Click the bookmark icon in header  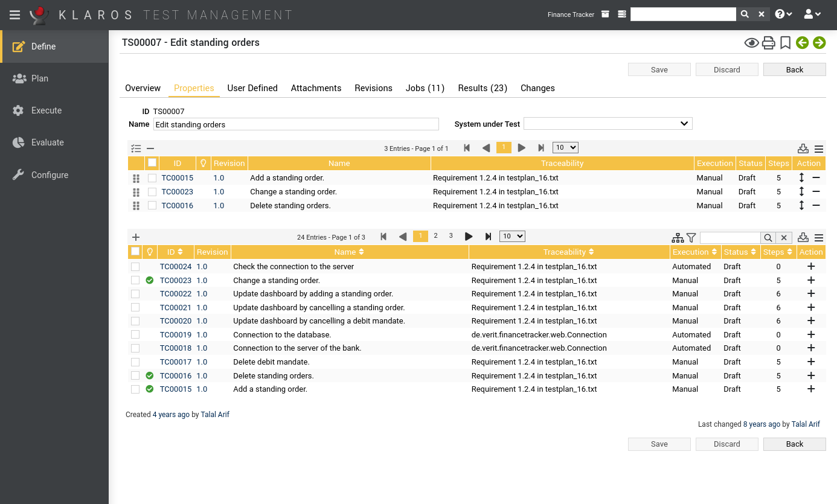point(785,43)
